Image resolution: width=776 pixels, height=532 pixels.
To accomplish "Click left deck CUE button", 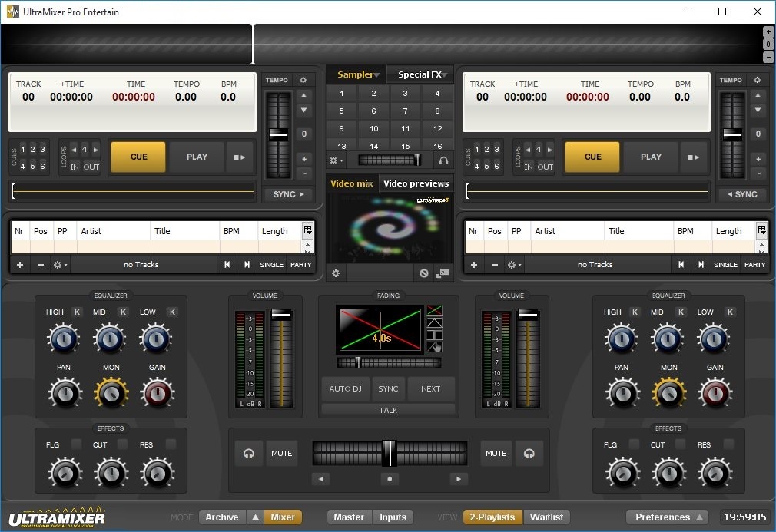I will click(x=138, y=157).
